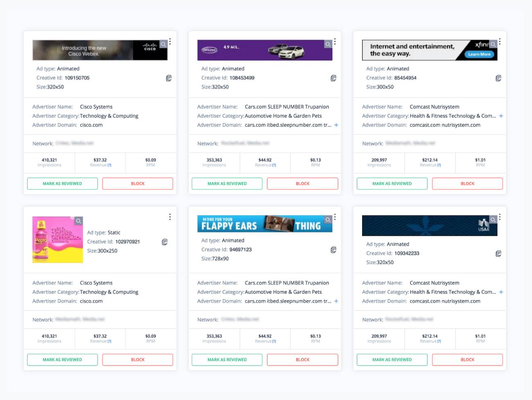Block the Flappy Ears ad
This screenshot has width=532, height=400.
[x=302, y=360]
